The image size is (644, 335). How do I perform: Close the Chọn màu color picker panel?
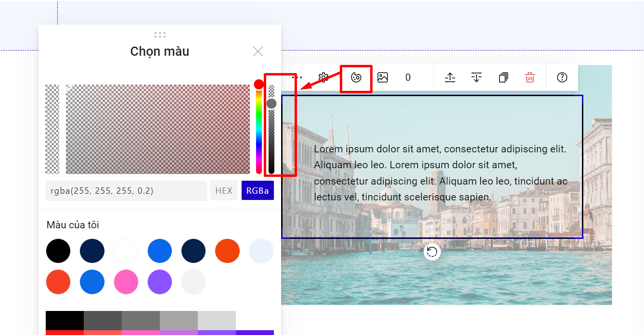tap(258, 51)
